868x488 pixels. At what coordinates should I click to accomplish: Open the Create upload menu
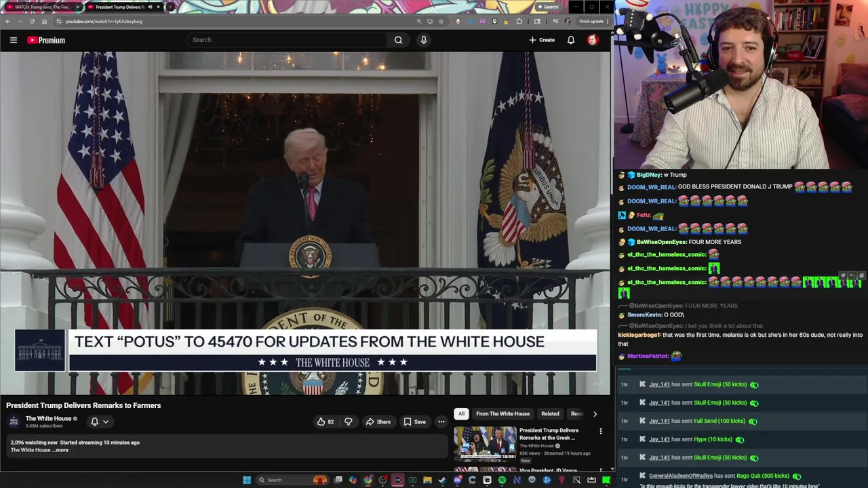coord(542,40)
